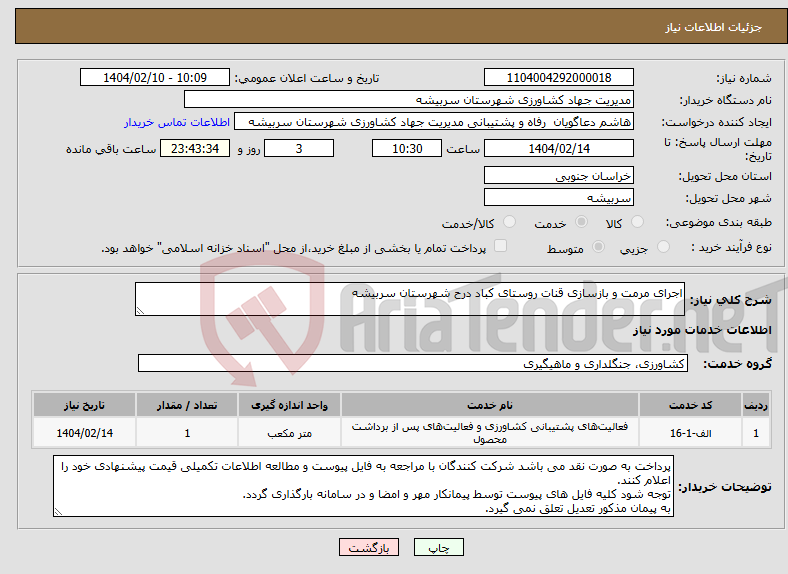Toggle the اسناد خزانه اسلامی payment checkbox
The image size is (788, 574).
click(x=501, y=246)
